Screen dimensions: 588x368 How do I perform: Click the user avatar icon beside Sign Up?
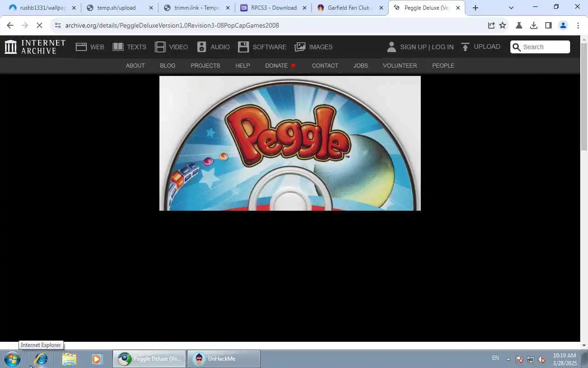[391, 47]
